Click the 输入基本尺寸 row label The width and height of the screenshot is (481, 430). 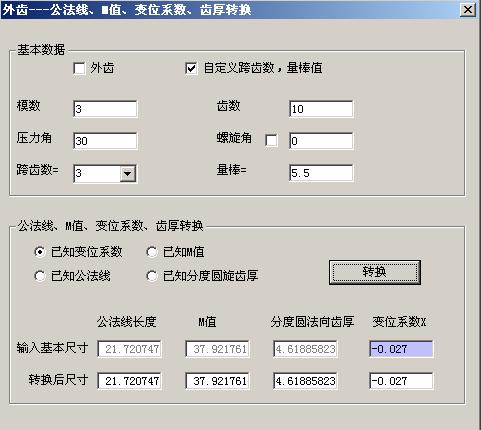[x=52, y=348]
